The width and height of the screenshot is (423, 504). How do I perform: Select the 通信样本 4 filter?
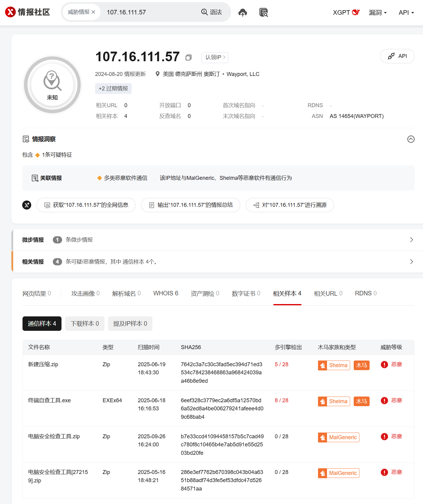tap(42, 324)
